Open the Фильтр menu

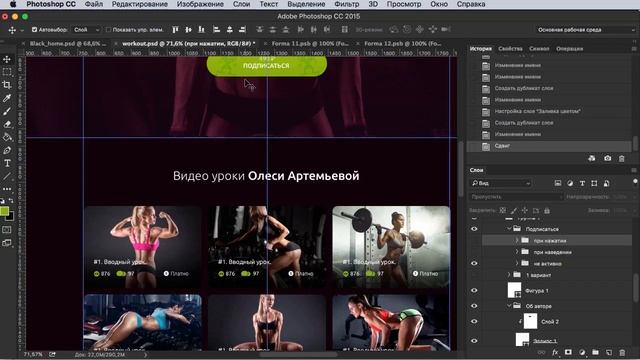pos(347,4)
